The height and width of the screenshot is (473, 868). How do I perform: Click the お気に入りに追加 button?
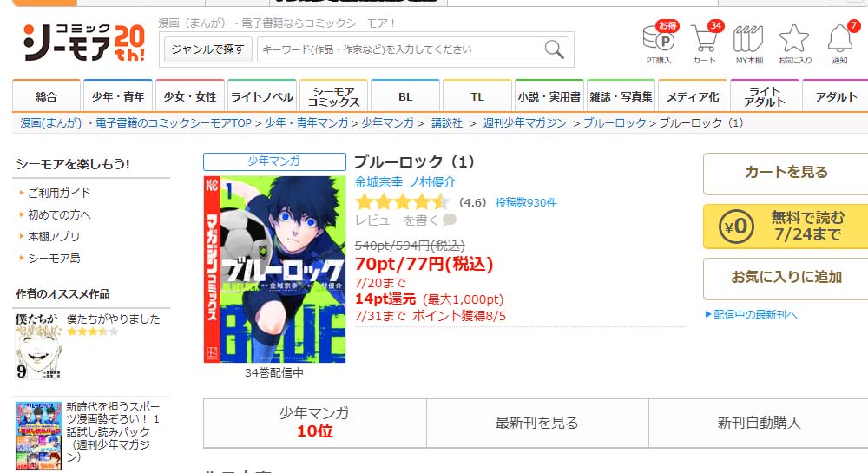786,279
